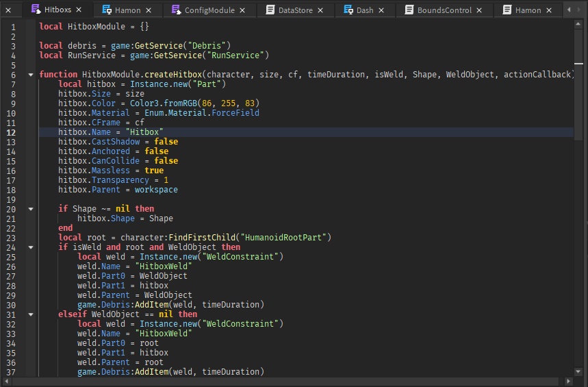Close the Hitboxs tab
588x387 pixels.
[x=79, y=10]
